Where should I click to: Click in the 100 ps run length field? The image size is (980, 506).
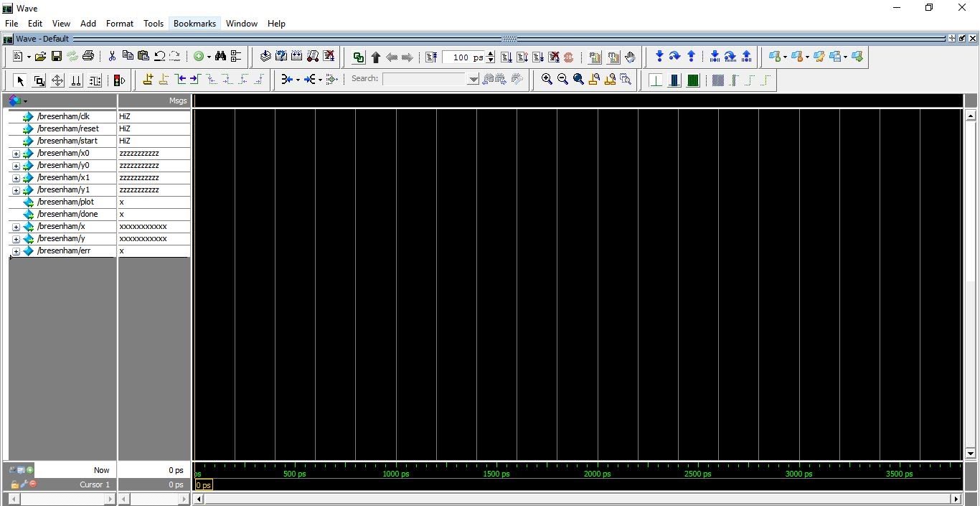pyautogui.click(x=464, y=57)
